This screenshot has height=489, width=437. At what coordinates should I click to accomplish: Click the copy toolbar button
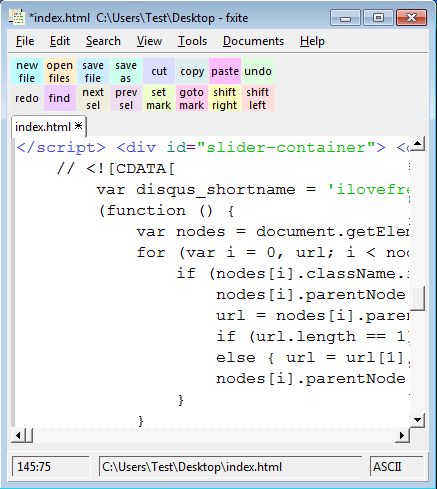(x=192, y=71)
